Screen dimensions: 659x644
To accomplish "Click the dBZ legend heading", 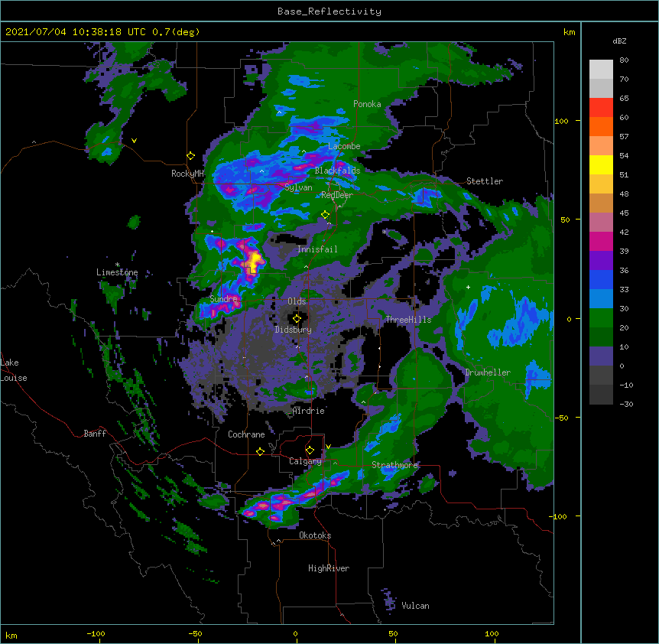I will point(619,41).
